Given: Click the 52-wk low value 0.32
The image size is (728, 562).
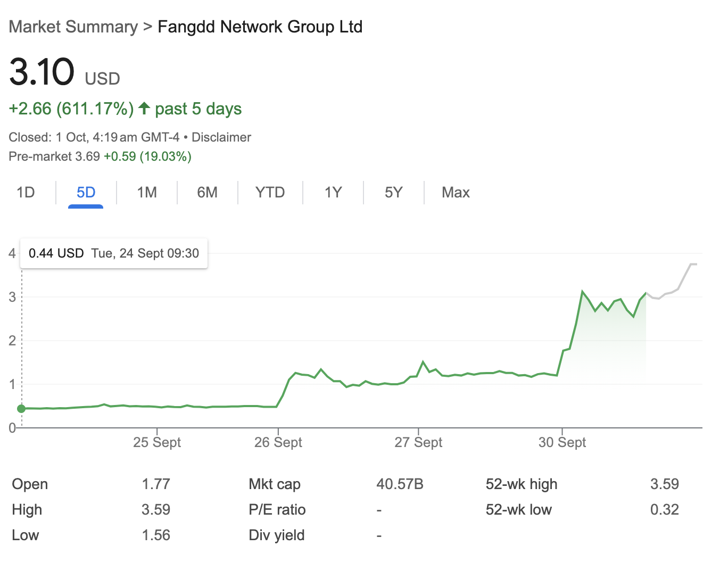Looking at the screenshot, I should (665, 510).
